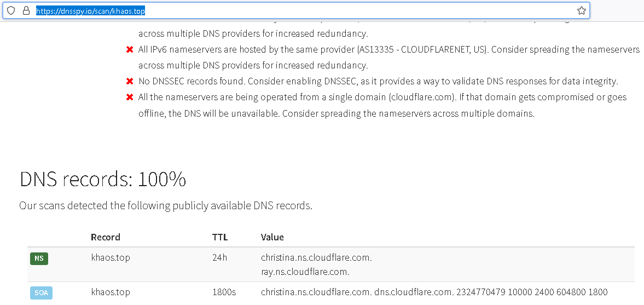Click khaos.top in the SOA row

tap(111, 292)
